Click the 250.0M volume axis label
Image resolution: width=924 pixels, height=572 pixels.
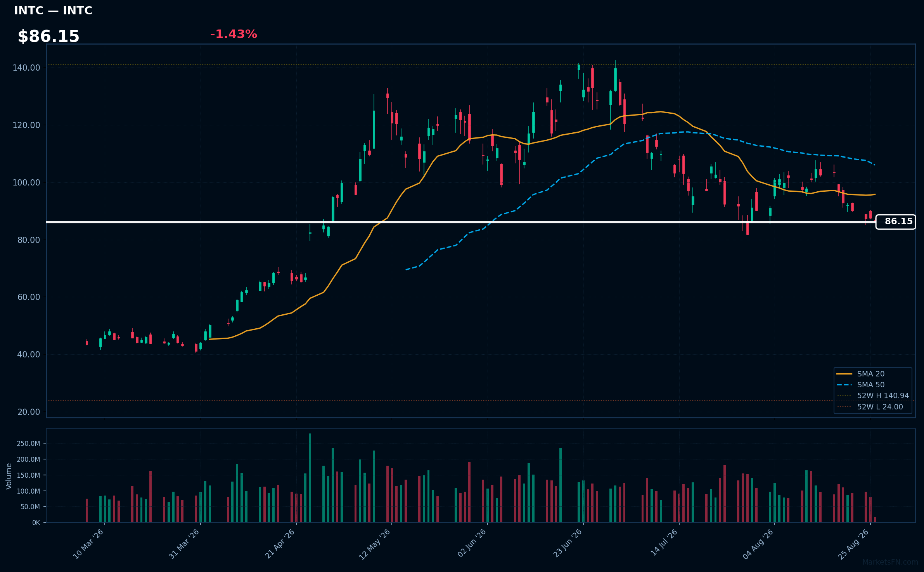(28, 444)
